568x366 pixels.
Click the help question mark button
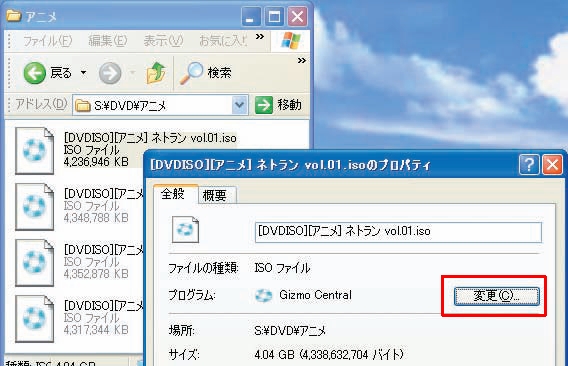(529, 165)
